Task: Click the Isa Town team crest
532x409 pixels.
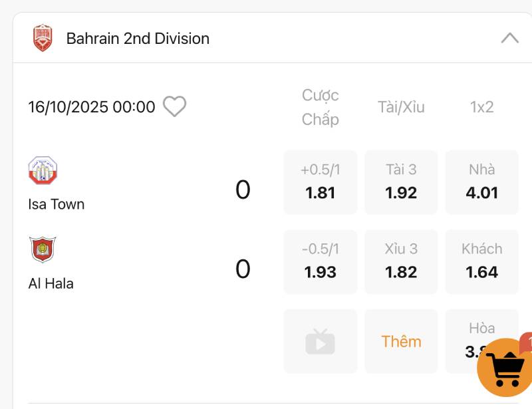Action: tap(43, 170)
